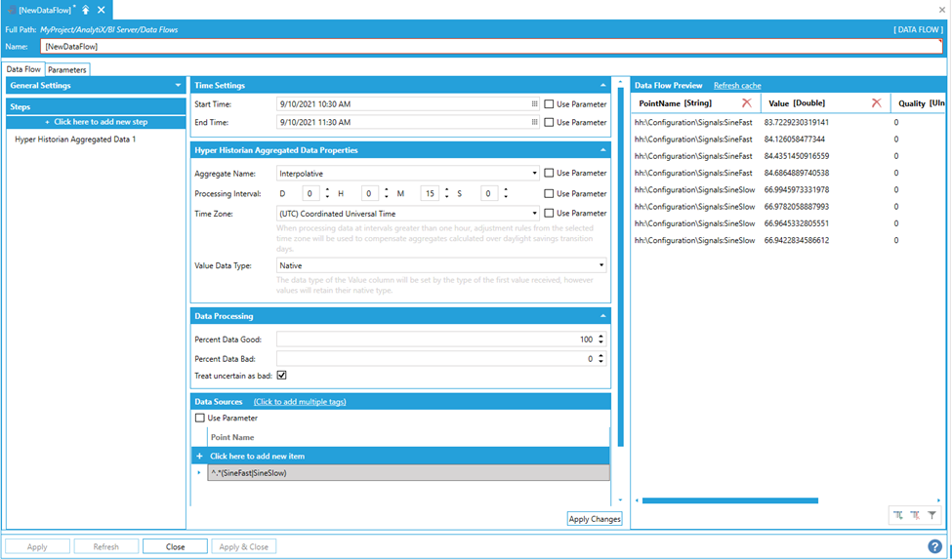Click the Apply Changes button
Screen dimensions: 952x560
point(595,519)
